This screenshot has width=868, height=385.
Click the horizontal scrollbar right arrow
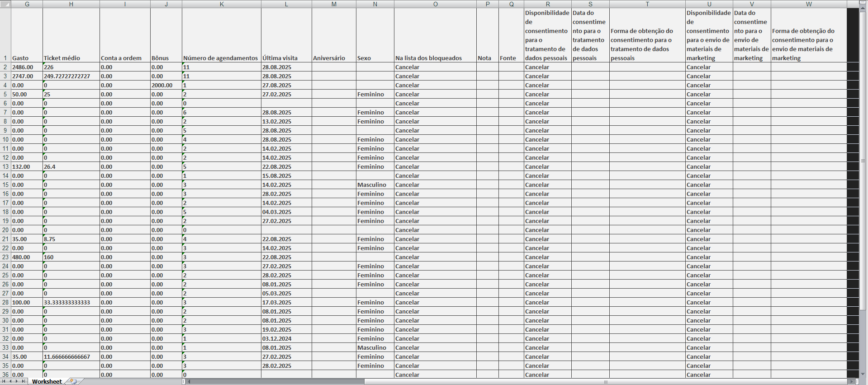tap(851, 381)
